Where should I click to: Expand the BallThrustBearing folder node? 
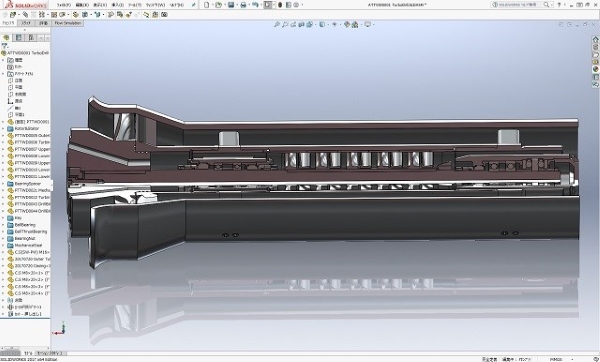point(3,232)
